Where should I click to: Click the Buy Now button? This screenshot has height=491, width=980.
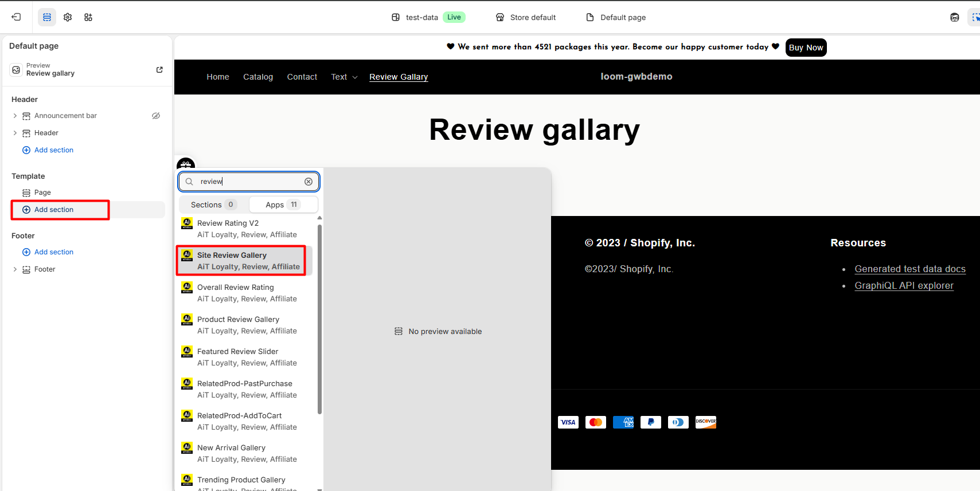[x=806, y=48]
